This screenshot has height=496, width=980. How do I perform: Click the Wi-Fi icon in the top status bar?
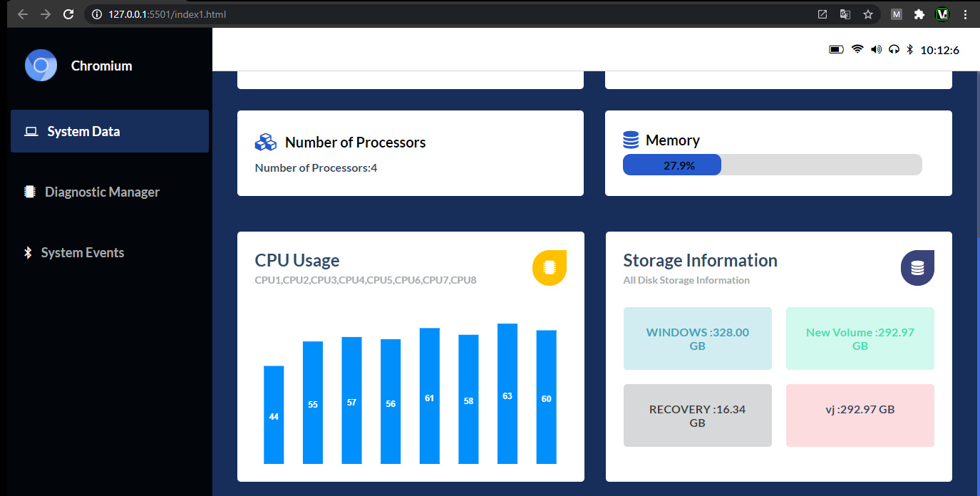tap(856, 49)
